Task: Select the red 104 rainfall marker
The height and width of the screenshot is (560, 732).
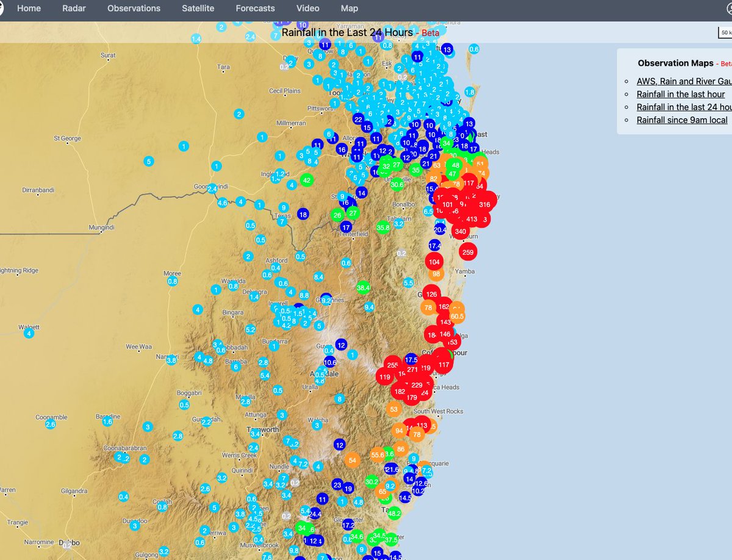Action: 434,262
